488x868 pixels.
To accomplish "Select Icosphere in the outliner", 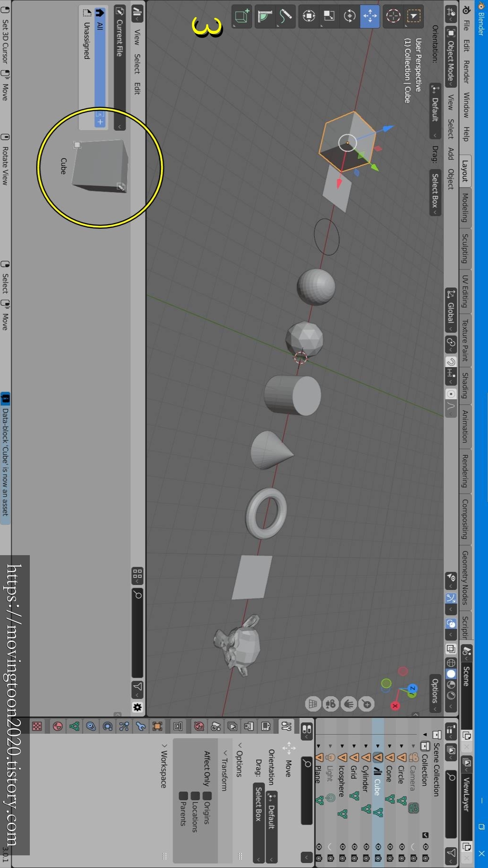I will [x=343, y=781].
